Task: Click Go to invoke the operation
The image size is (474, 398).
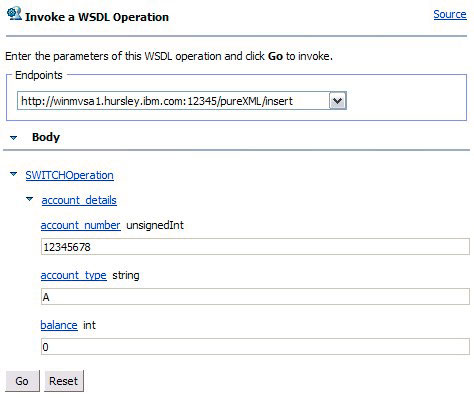Action: click(22, 381)
